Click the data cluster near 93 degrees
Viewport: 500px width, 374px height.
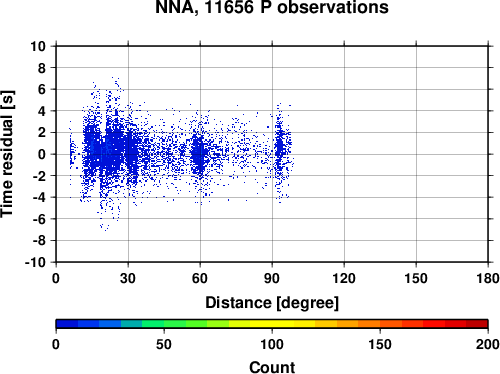point(280,148)
